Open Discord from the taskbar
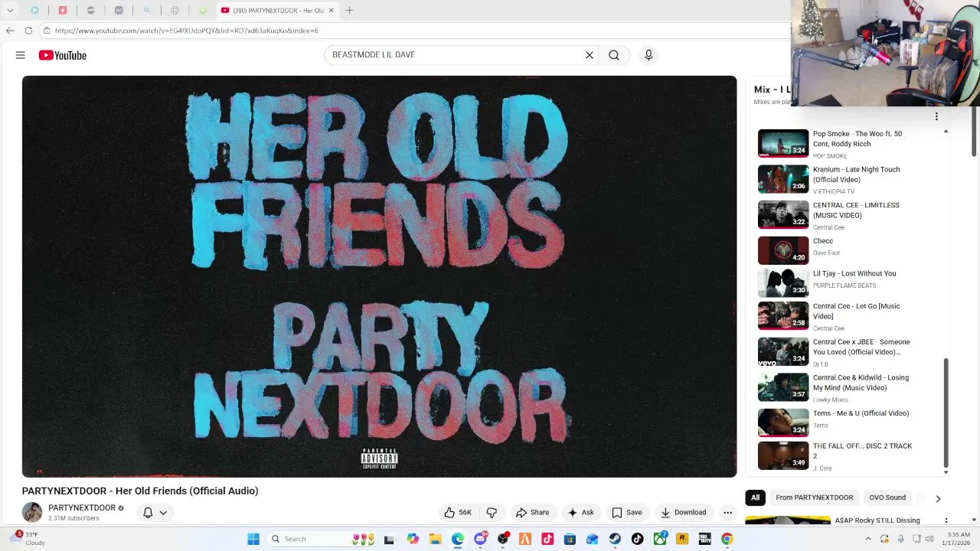 click(480, 539)
